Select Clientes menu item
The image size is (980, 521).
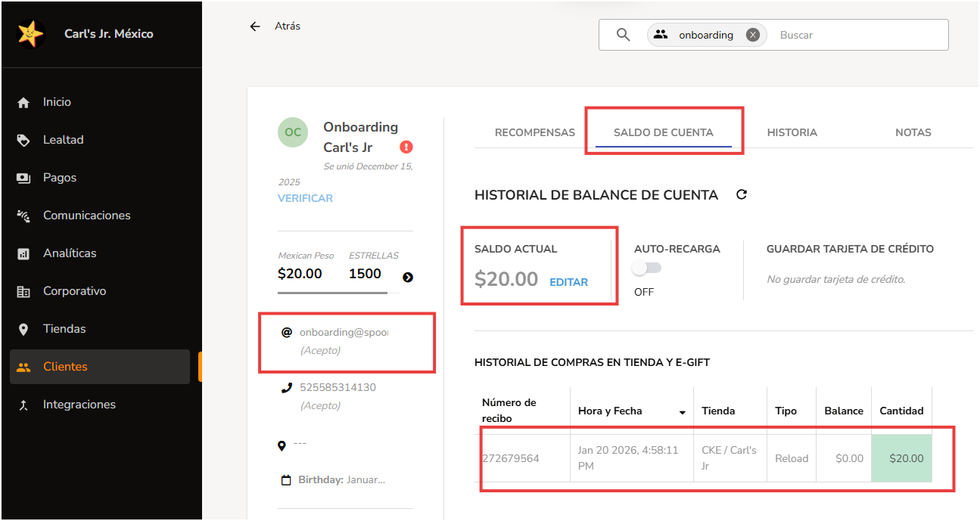click(x=100, y=367)
